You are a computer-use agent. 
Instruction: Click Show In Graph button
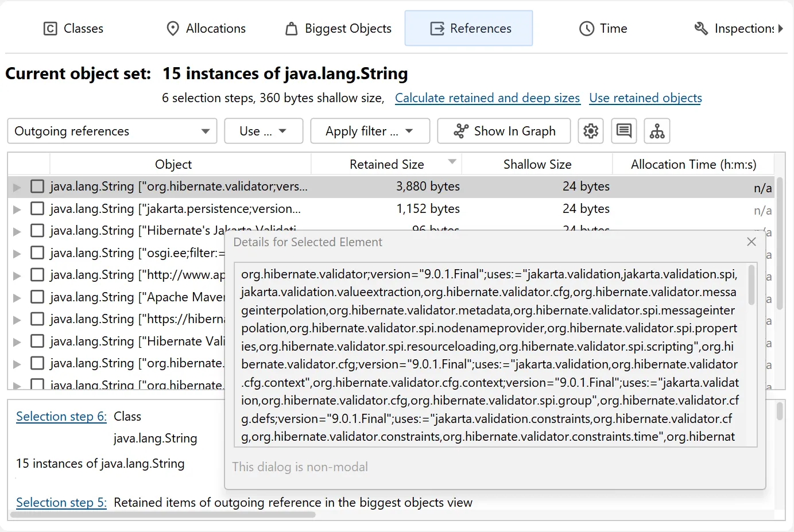[504, 131]
